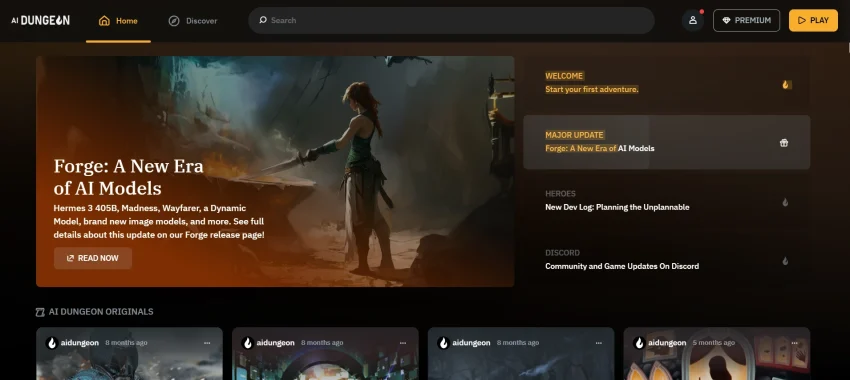
Task: Click Hermes 3 405B description paragraph
Action: (159, 222)
